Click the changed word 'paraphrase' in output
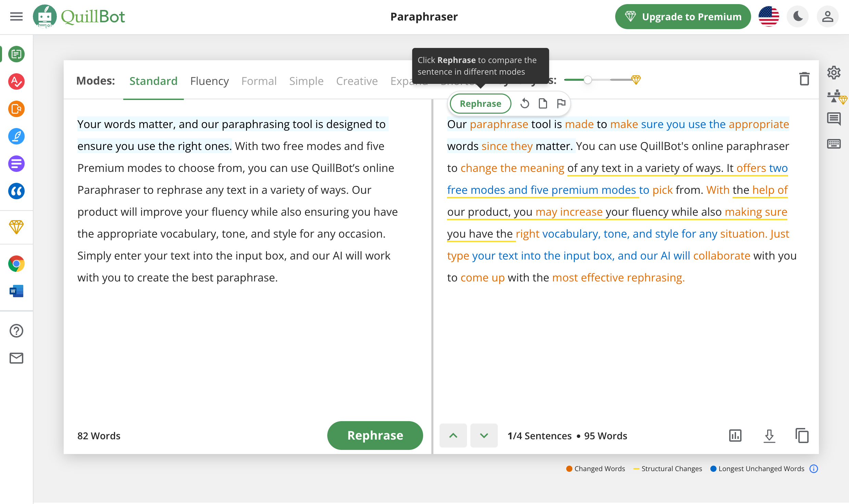Image resolution: width=849 pixels, height=504 pixels. pos(499,124)
